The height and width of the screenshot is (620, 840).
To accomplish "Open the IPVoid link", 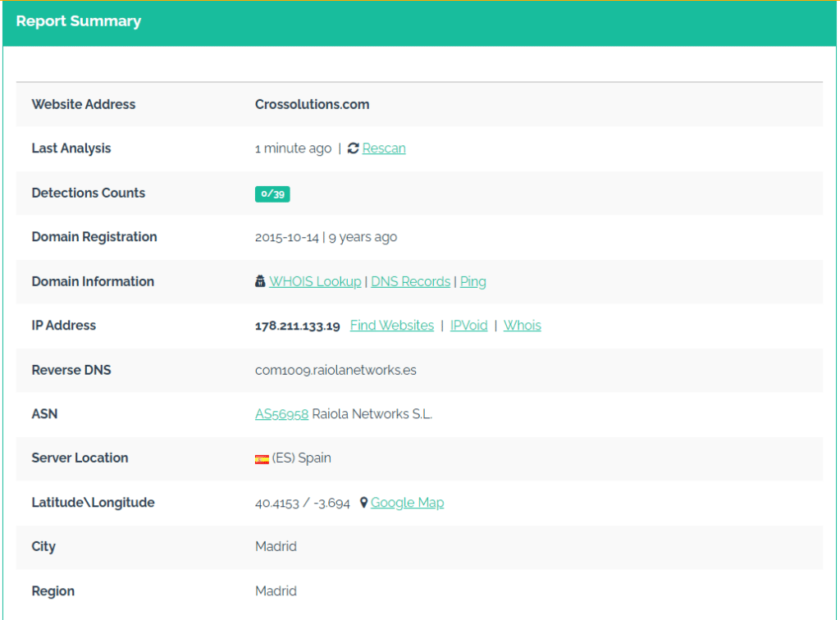I will [468, 326].
